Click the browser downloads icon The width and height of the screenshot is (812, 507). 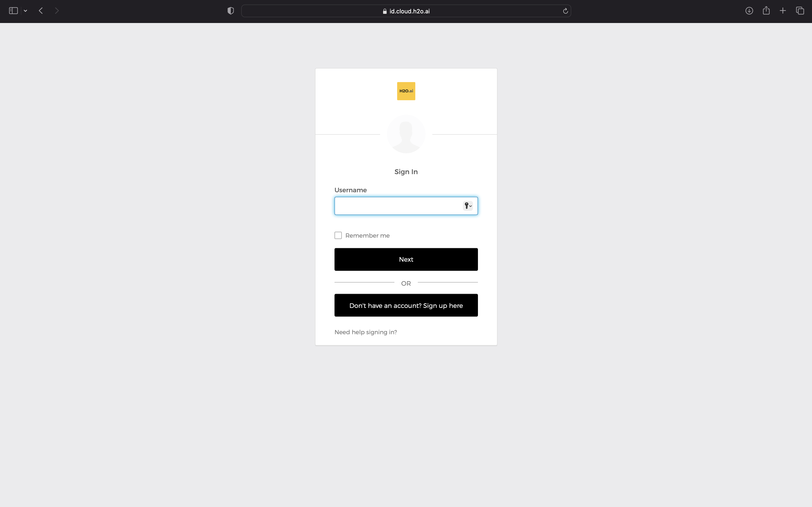pos(749,10)
